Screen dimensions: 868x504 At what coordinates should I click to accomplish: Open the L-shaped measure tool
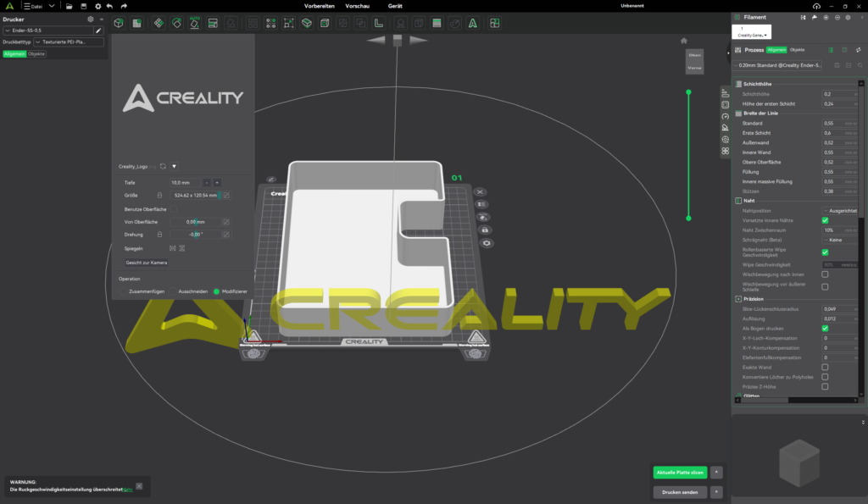(x=379, y=23)
